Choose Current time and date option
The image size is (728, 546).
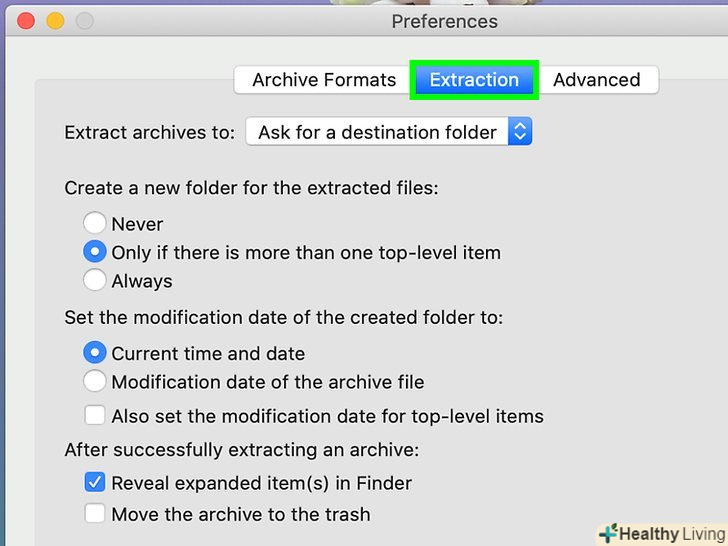point(95,353)
